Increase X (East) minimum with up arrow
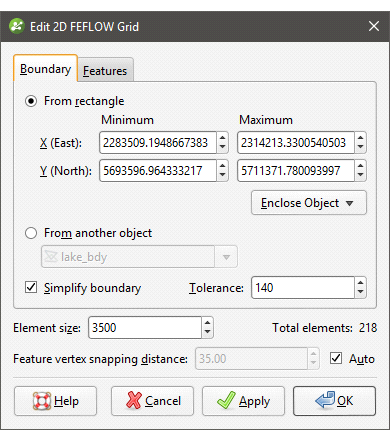The image size is (390, 430). pyautogui.click(x=222, y=138)
